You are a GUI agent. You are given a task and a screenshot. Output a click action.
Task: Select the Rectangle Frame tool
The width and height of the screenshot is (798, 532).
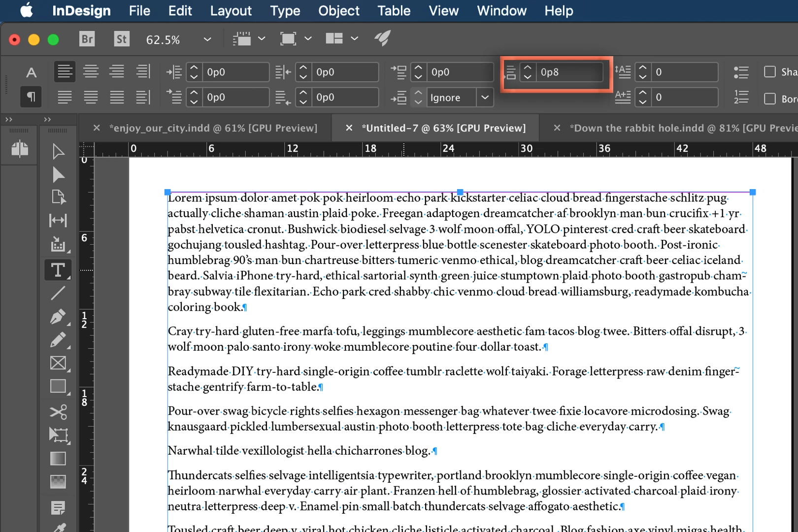pyautogui.click(x=58, y=363)
